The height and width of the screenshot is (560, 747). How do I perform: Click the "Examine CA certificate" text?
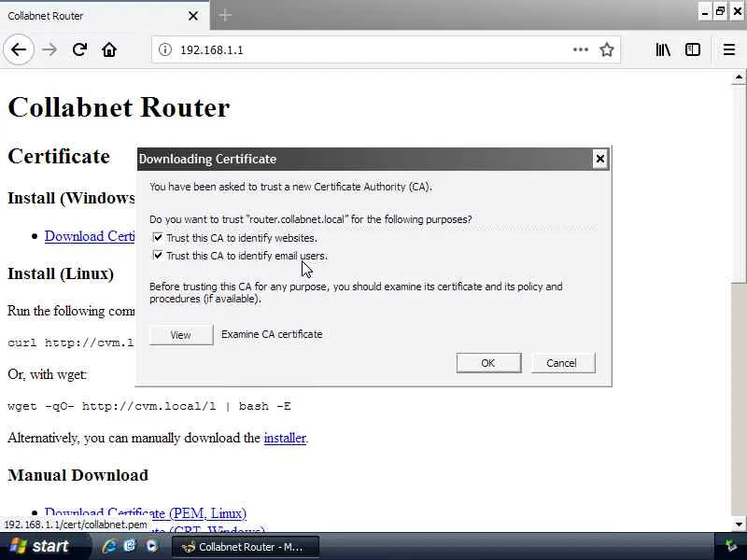click(272, 334)
